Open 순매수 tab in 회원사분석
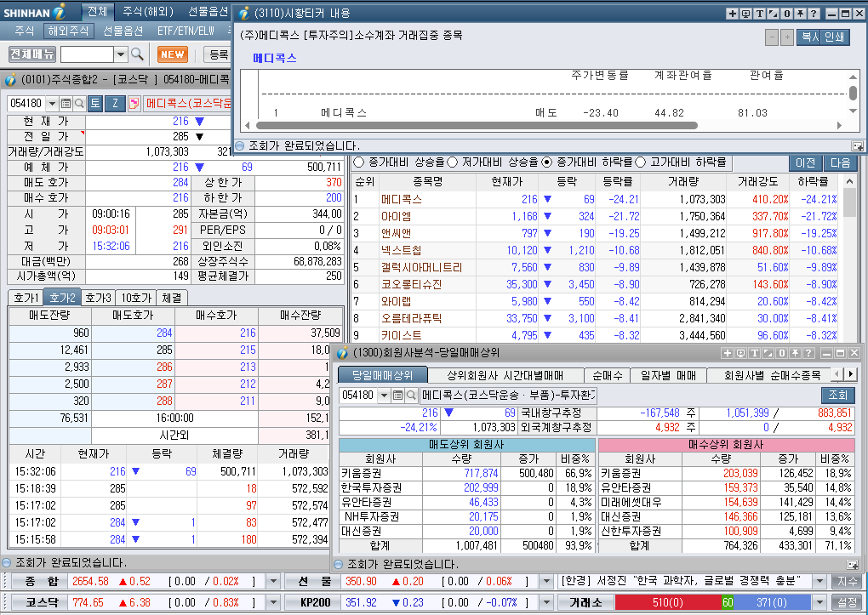868x615 pixels. [608, 375]
